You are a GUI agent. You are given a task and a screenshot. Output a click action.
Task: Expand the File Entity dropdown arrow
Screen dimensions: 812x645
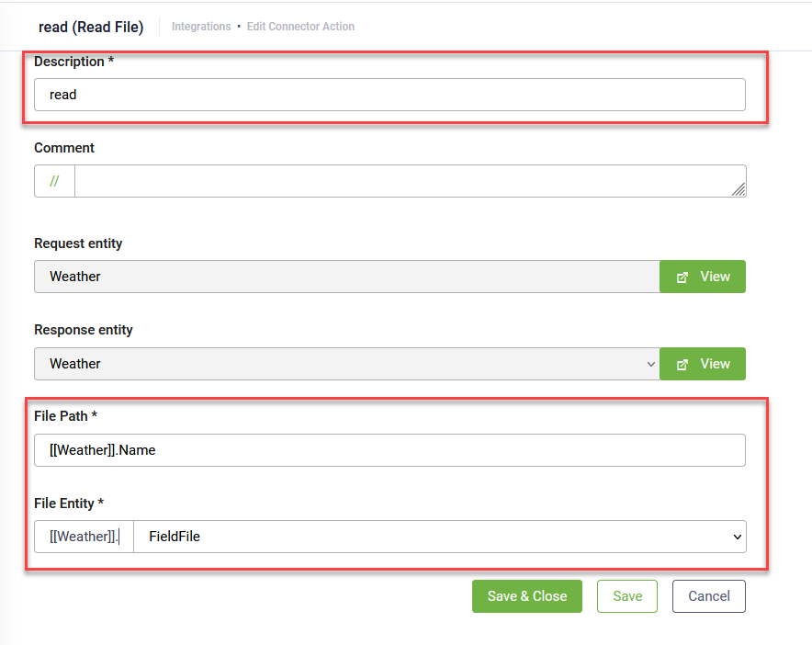738,537
